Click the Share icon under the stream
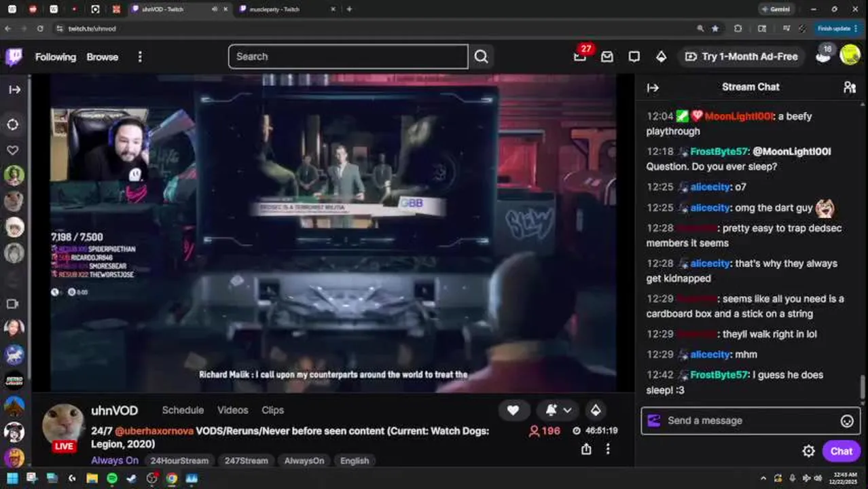868x489 pixels. tap(586, 449)
